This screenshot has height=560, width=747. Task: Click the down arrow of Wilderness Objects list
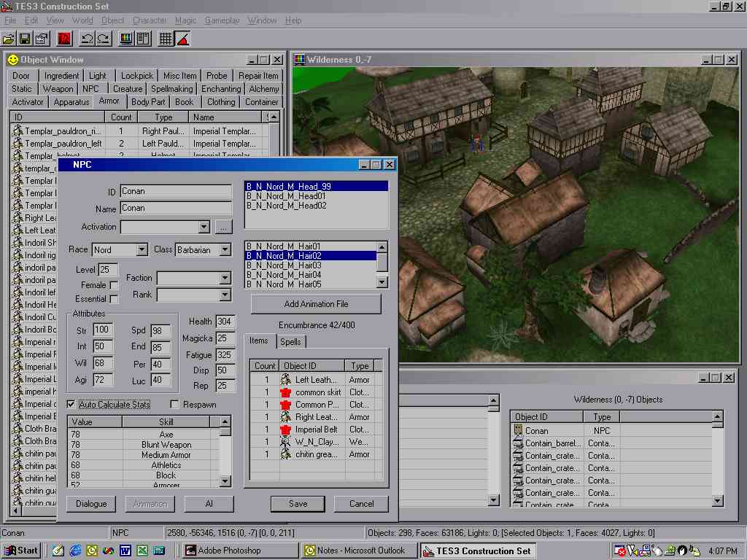[x=718, y=500]
